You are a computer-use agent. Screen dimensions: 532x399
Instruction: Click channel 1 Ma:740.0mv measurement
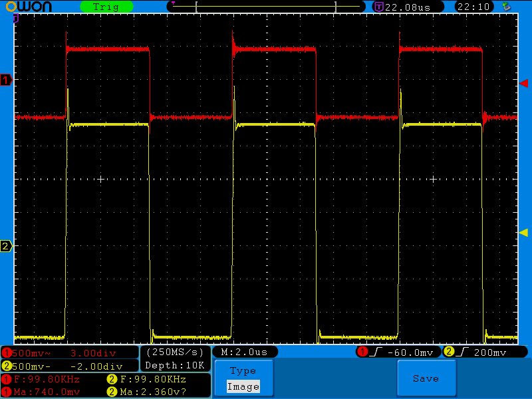47,392
